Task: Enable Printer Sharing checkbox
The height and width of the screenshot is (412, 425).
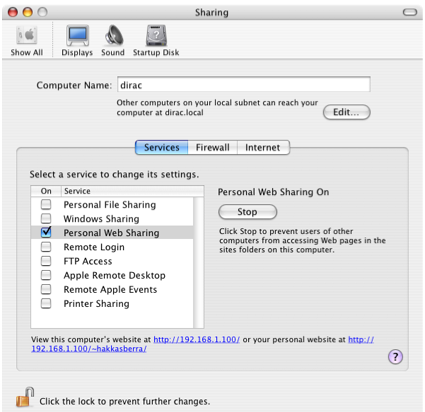Action: pos(46,303)
